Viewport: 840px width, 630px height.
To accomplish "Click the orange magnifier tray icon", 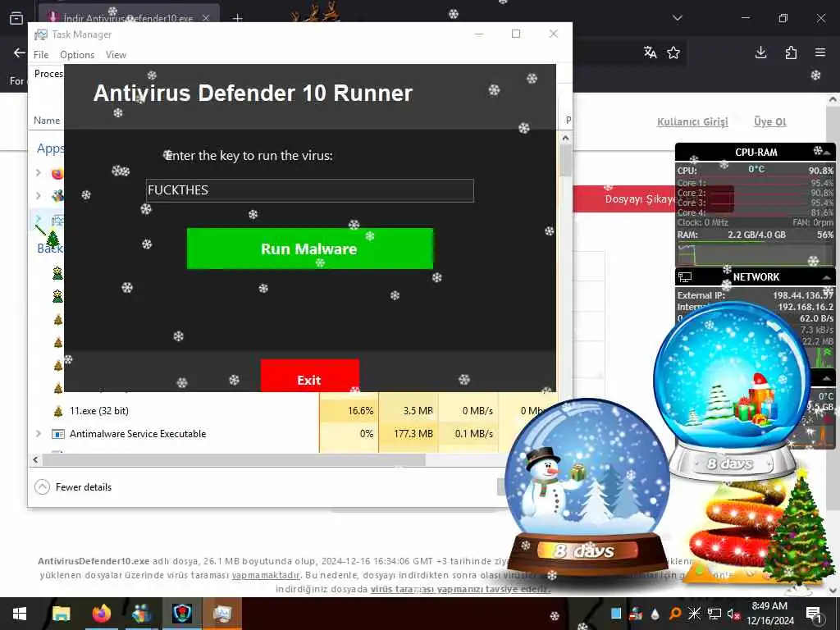I will point(675,614).
